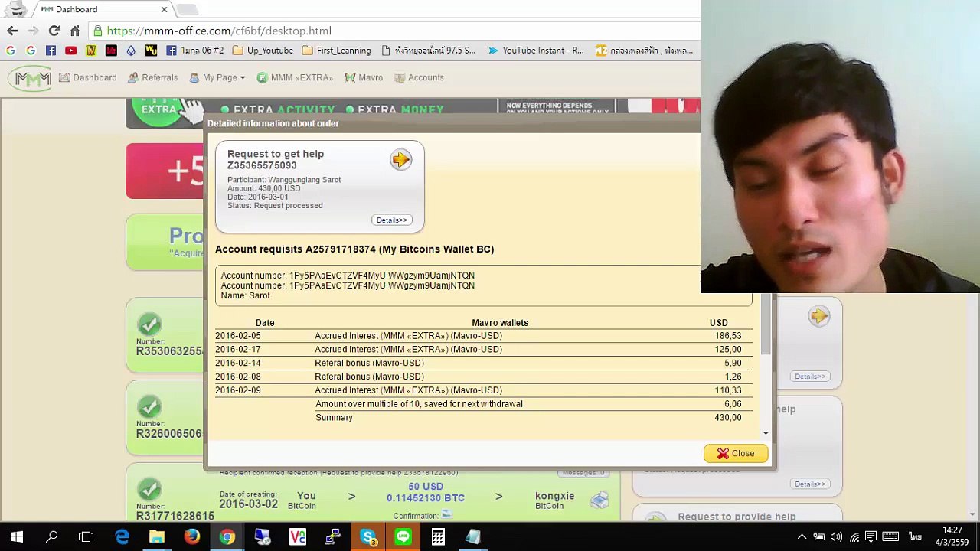Select the 2016-02-05 accrued interest row
This screenshot has height=551, width=980.
(483, 336)
